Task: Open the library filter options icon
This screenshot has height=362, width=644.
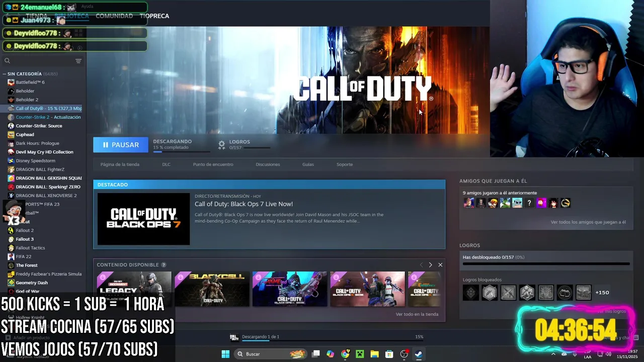Action: pyautogui.click(x=78, y=61)
